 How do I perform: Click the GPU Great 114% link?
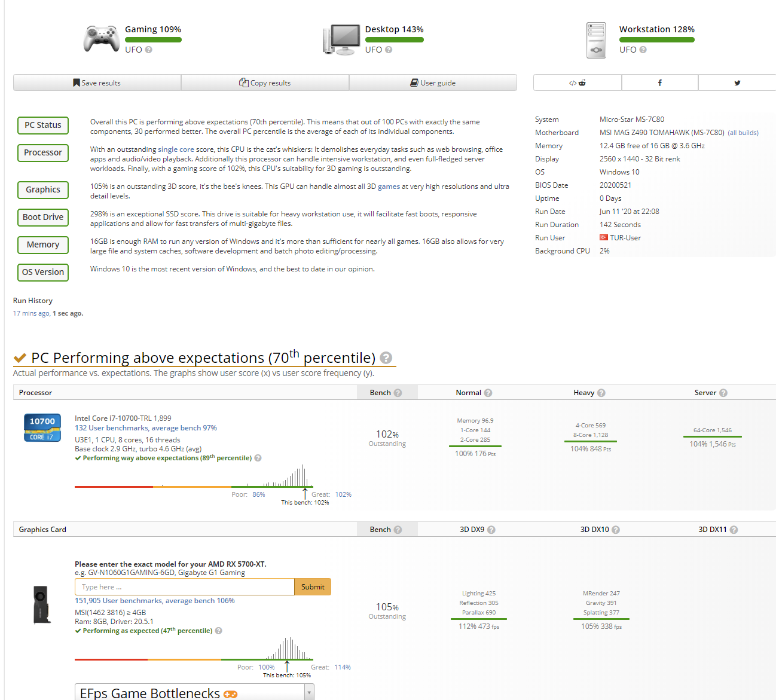(x=343, y=667)
